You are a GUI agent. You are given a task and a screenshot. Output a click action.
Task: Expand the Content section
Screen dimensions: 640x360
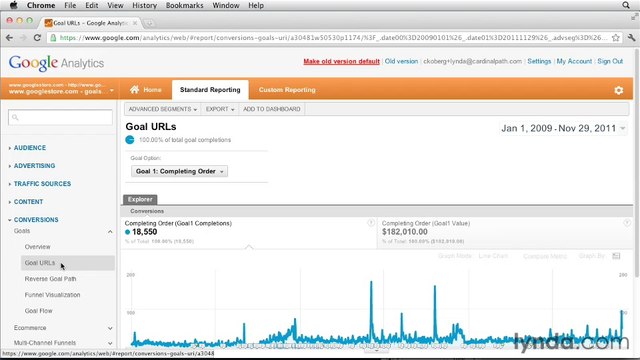point(28,202)
